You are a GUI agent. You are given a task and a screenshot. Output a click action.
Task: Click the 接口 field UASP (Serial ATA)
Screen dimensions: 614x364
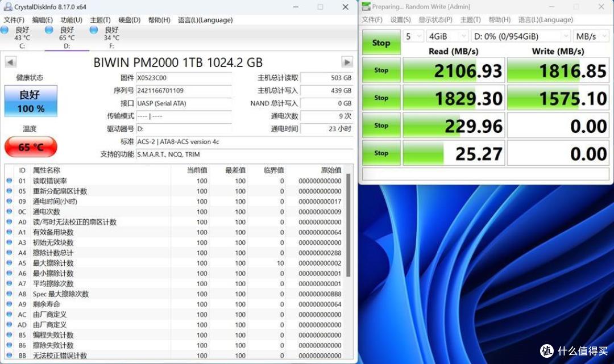click(184, 103)
